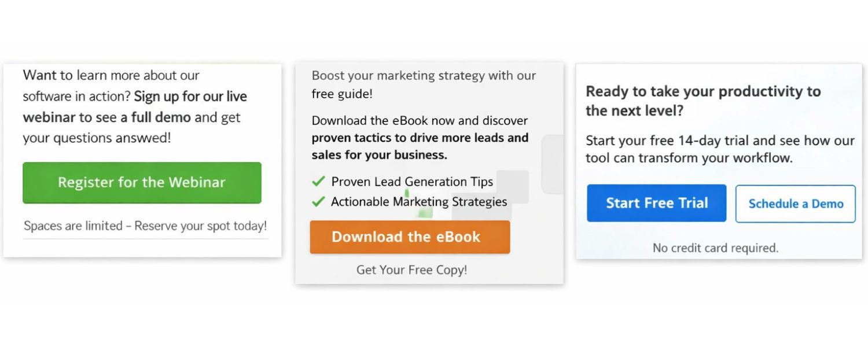This screenshot has width=868, height=347.
Task: Click the 'No credit card required.' note
Action: (715, 248)
